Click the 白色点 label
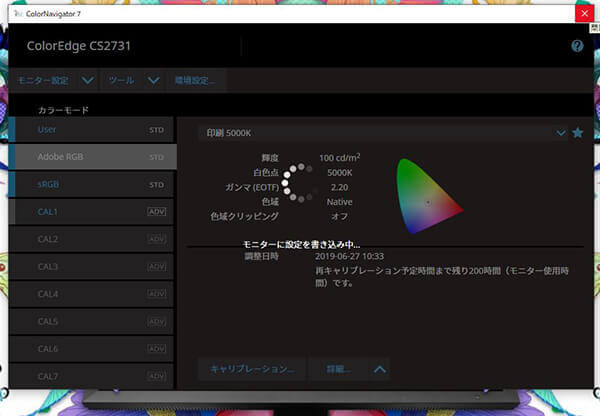The height and width of the screenshot is (416, 600). [266, 173]
